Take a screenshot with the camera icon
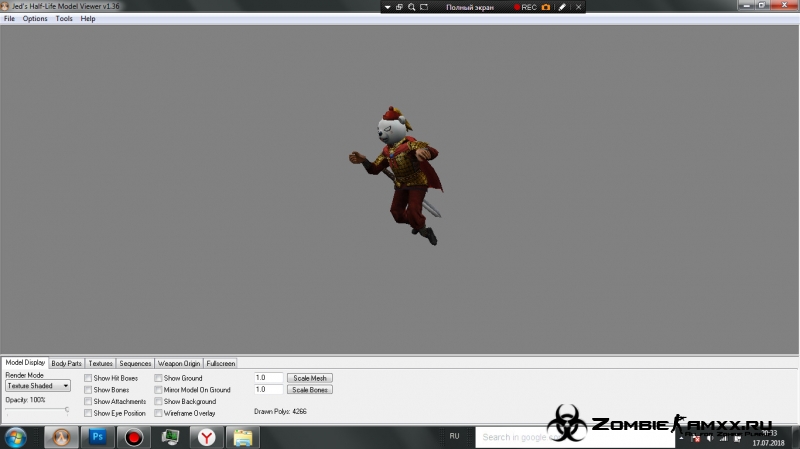The image size is (800, 449). coord(546,7)
